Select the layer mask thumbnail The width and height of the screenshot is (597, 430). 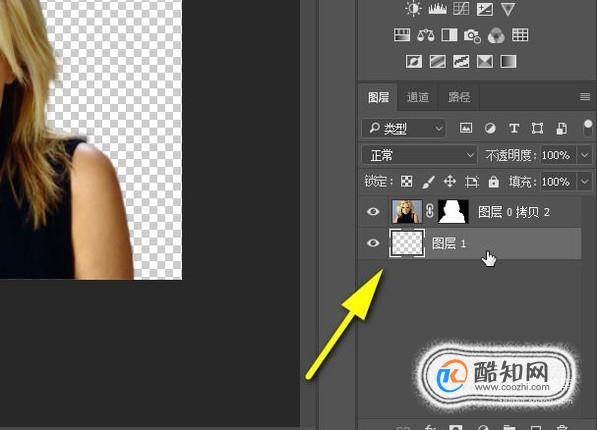click(453, 211)
